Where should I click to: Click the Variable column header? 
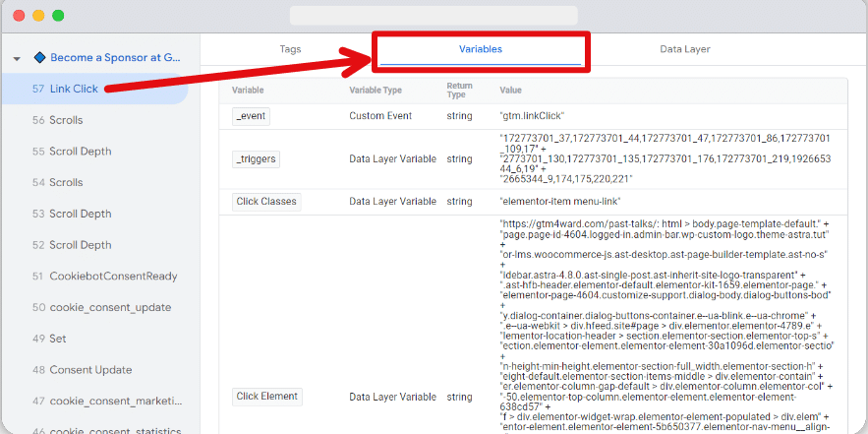pos(248,91)
